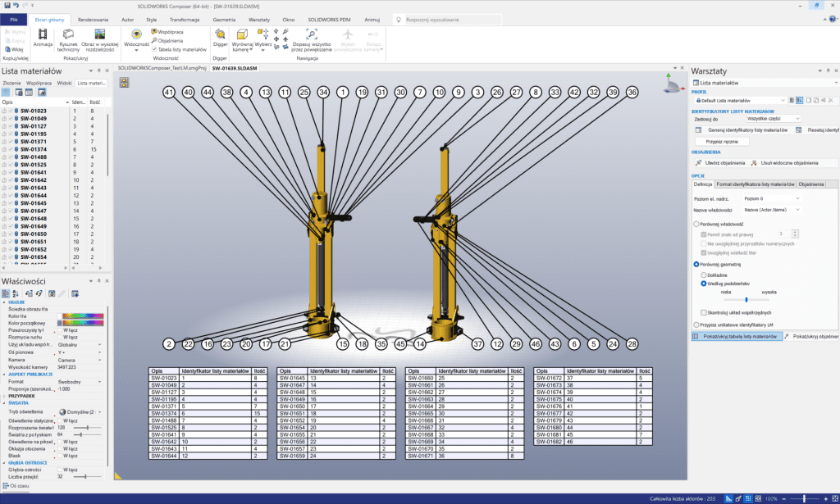Click the Przypisz ręcznie button
Image resolution: width=840 pixels, height=504 pixels.
pyautogui.click(x=723, y=141)
